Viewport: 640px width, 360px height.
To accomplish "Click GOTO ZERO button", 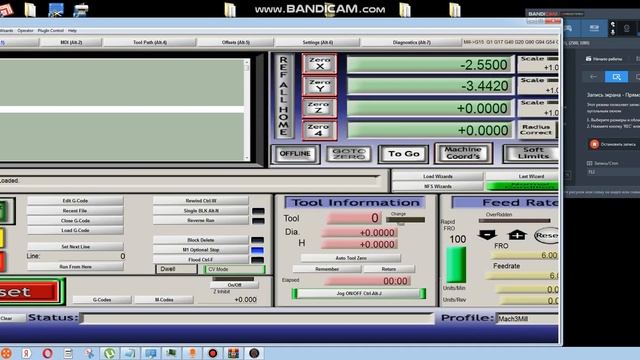I will [x=349, y=154].
